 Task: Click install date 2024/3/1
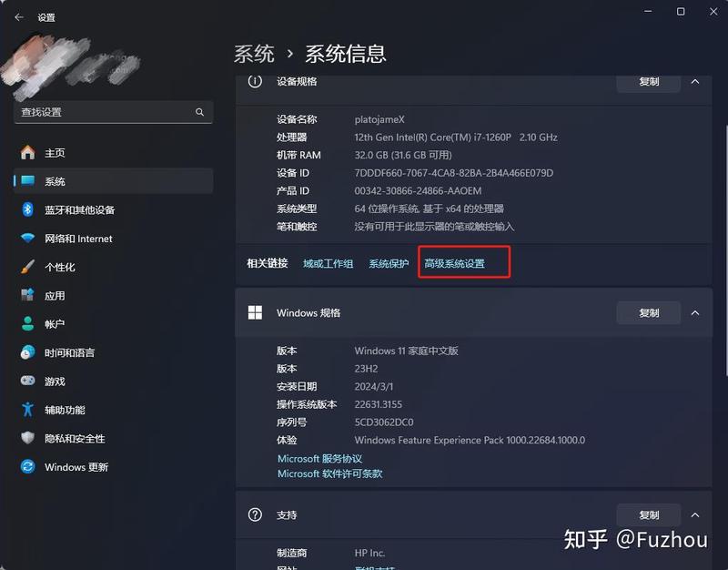pyautogui.click(x=374, y=386)
